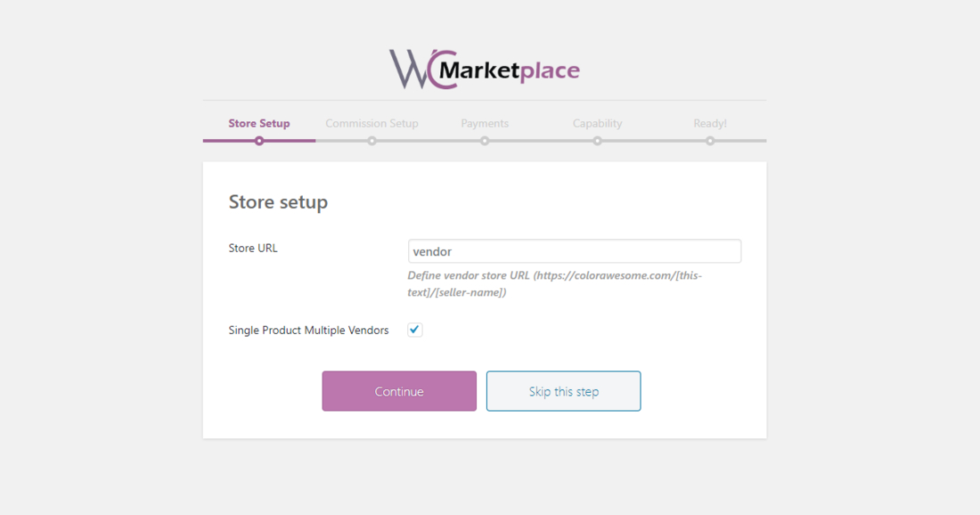Switch to the Capability step
The image size is (980, 515).
598,123
